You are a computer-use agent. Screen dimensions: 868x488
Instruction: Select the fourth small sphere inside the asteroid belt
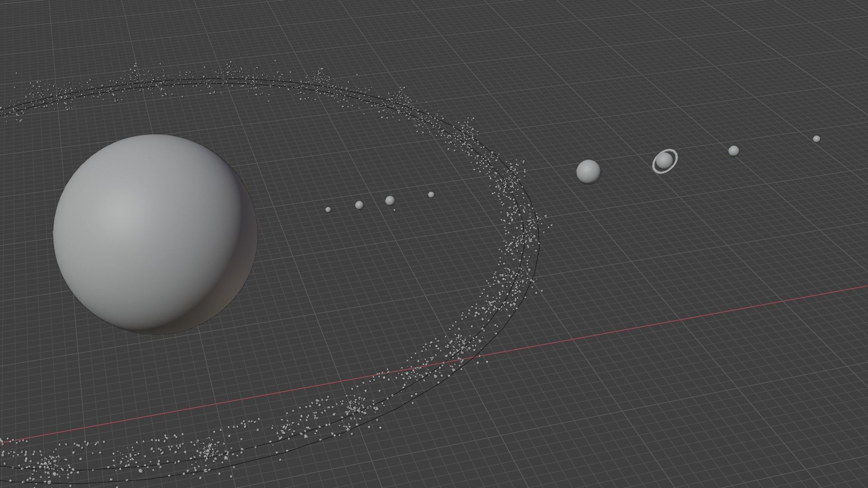[x=431, y=195]
